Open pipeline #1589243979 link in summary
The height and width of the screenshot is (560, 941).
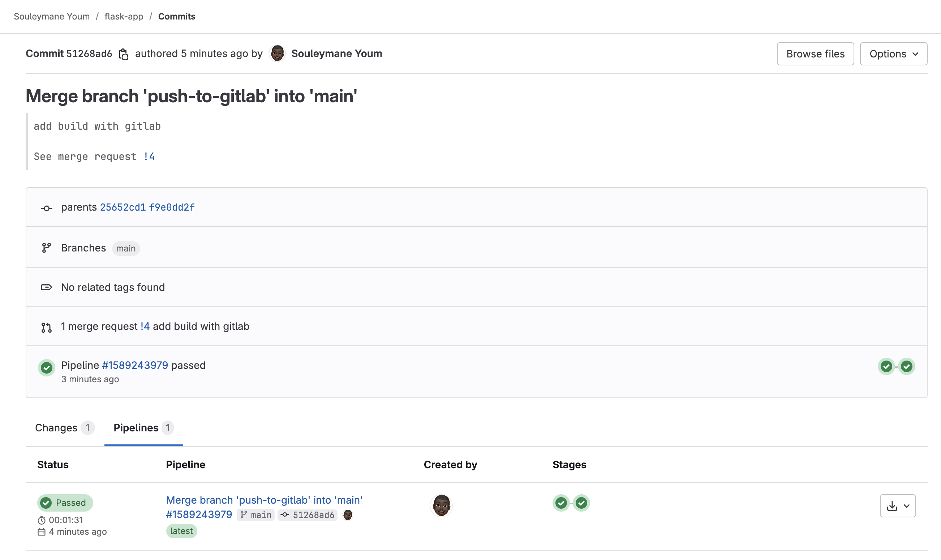135,365
